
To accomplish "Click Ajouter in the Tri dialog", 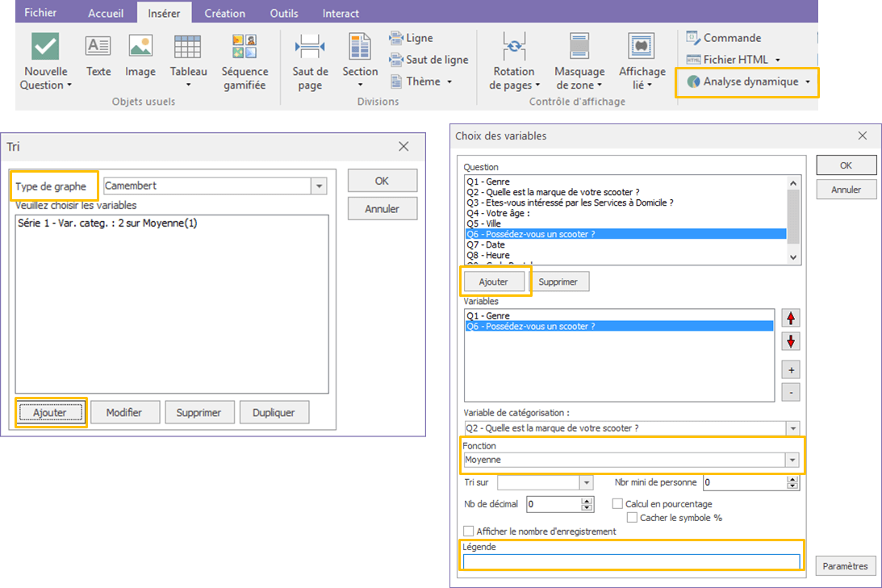I will (x=50, y=413).
